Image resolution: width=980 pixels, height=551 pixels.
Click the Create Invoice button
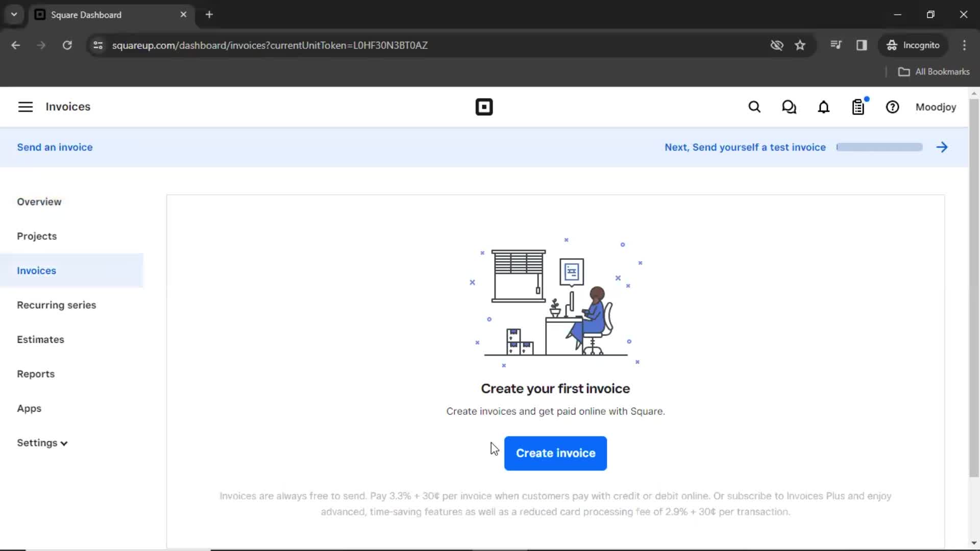[x=556, y=453]
